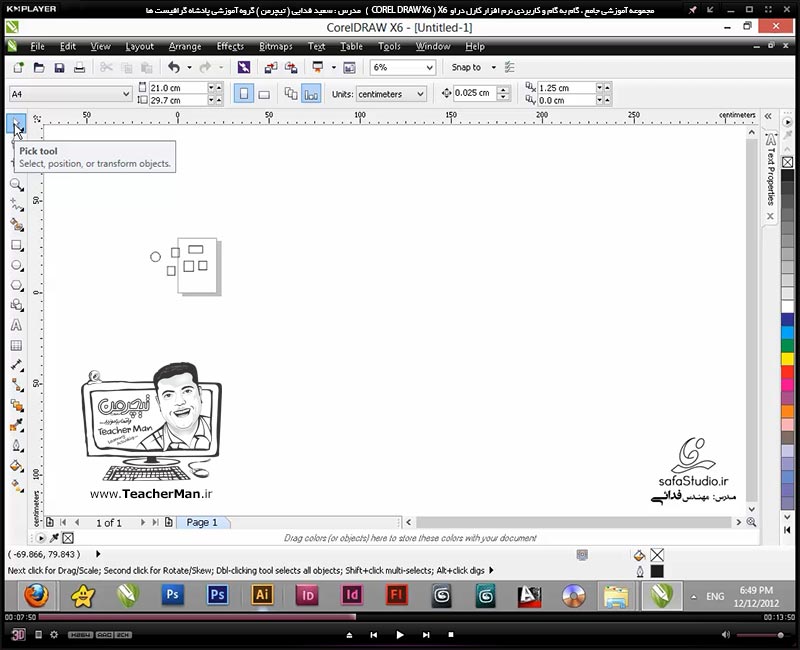
Task: Open the document palette flyout arrow
Action: coord(41,538)
